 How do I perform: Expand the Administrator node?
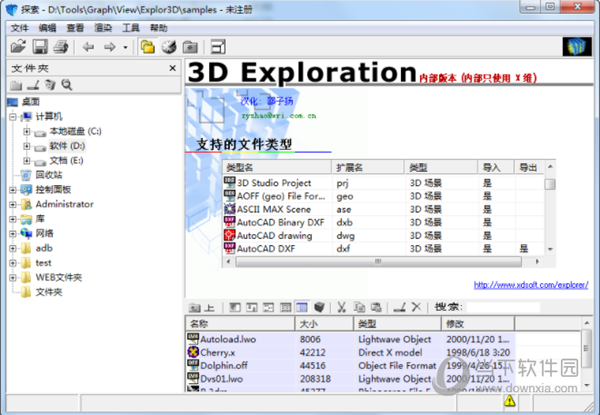[x=13, y=204]
